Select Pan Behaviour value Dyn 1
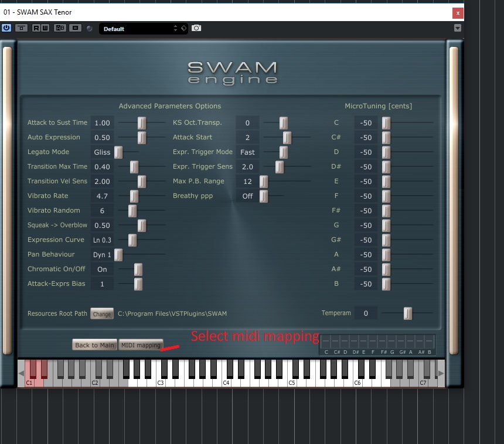This screenshot has height=444, width=504. click(x=102, y=254)
